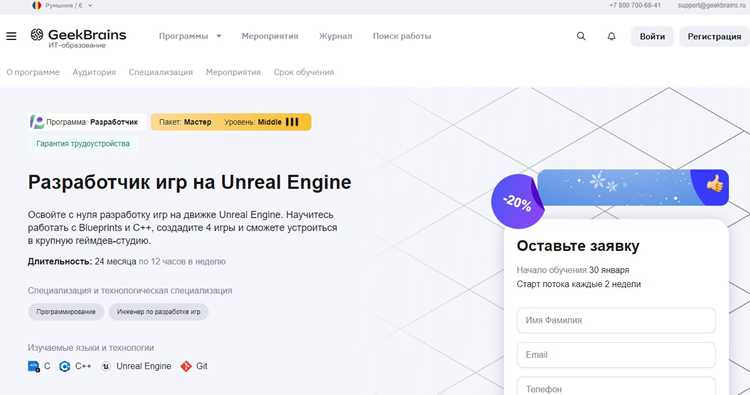Screen dimensions: 750x395
Task: Click the Старт потока каждые 2 недели text
Action: point(578,284)
